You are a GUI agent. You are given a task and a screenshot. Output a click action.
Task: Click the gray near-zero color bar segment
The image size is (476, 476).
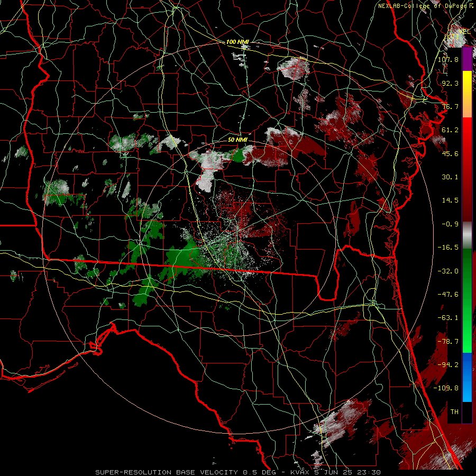(467, 235)
